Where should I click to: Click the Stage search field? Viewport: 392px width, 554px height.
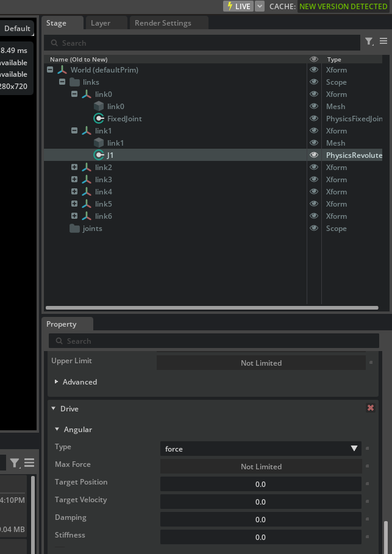(204, 43)
